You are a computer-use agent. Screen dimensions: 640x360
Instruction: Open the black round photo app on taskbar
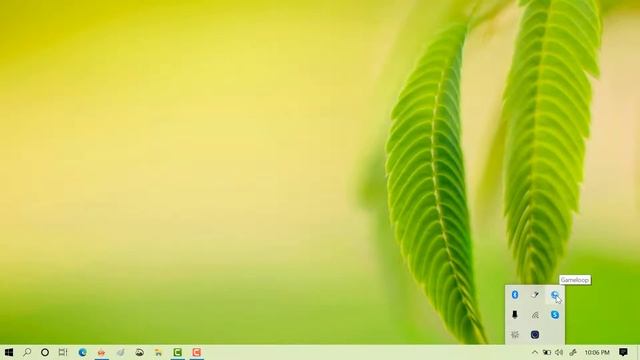click(x=140, y=352)
